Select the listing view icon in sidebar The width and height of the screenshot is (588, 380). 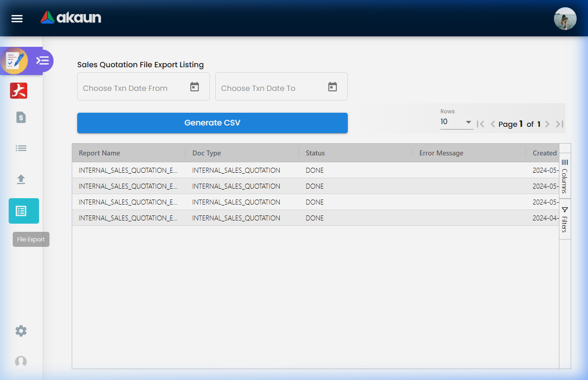[20, 148]
